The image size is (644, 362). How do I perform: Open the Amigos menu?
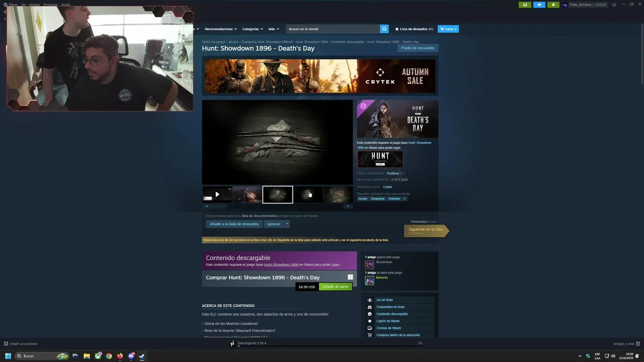point(35,5)
